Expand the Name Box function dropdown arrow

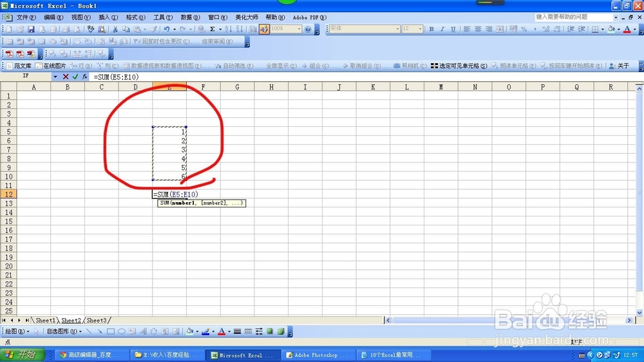pyautogui.click(x=55, y=77)
